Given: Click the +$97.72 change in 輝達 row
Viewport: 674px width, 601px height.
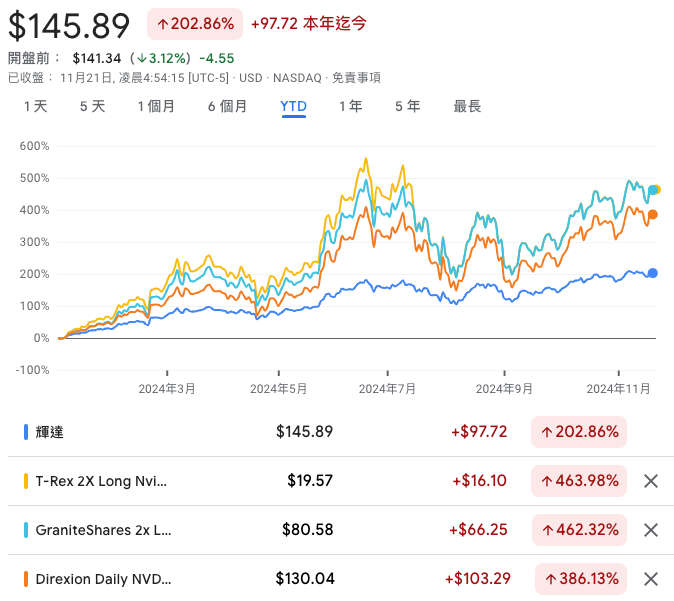Looking at the screenshot, I should click(479, 432).
